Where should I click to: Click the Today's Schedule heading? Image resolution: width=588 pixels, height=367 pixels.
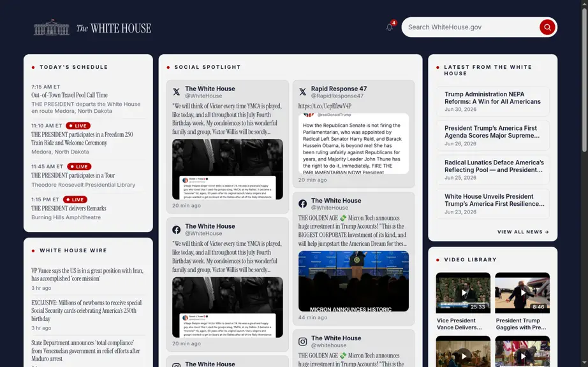coord(74,67)
